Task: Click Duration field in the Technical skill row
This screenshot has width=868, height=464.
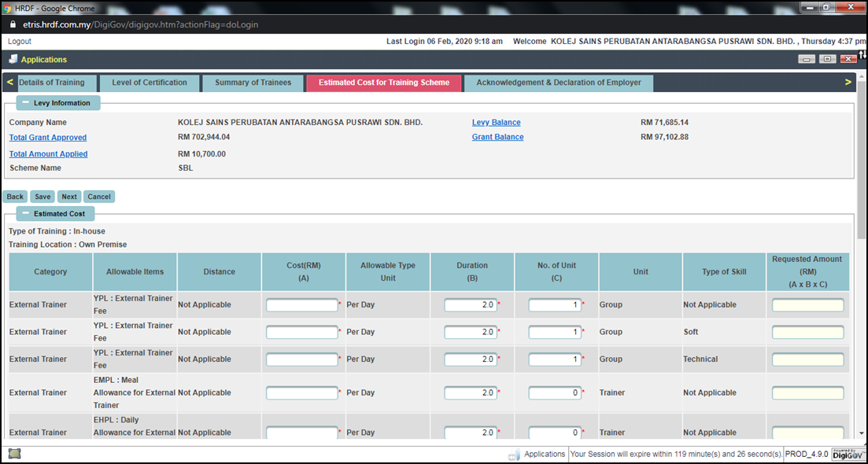Action: point(470,359)
